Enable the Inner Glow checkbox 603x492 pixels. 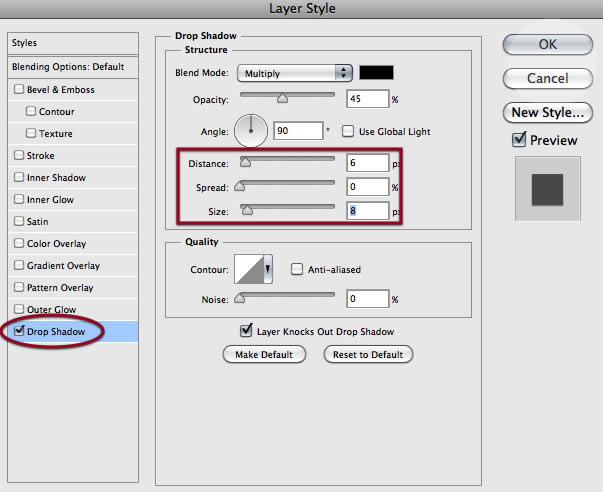[18, 199]
